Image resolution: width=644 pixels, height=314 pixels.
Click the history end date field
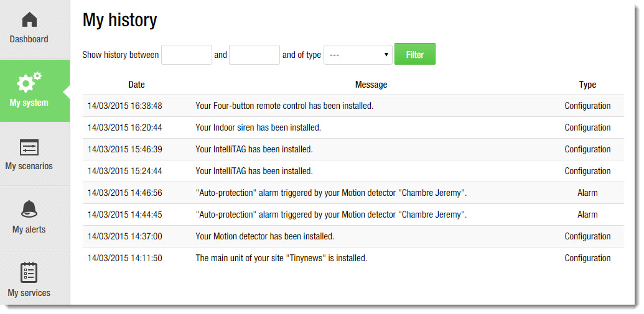254,55
